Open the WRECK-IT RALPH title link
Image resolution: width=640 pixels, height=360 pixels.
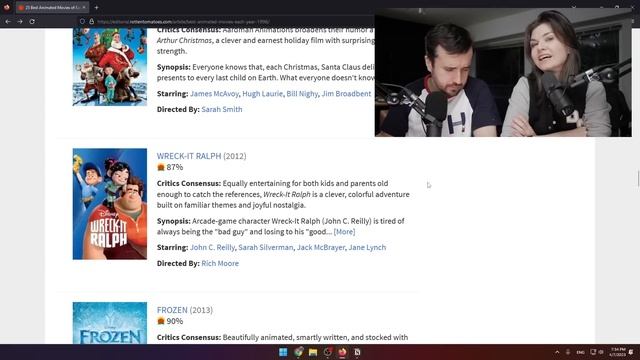(189, 156)
